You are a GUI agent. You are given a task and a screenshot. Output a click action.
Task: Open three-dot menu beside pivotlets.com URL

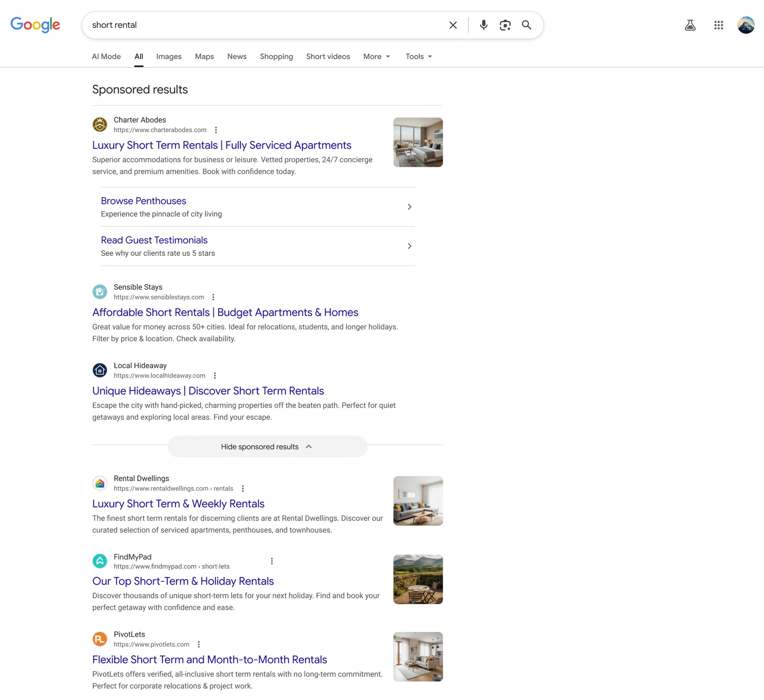pyautogui.click(x=198, y=644)
